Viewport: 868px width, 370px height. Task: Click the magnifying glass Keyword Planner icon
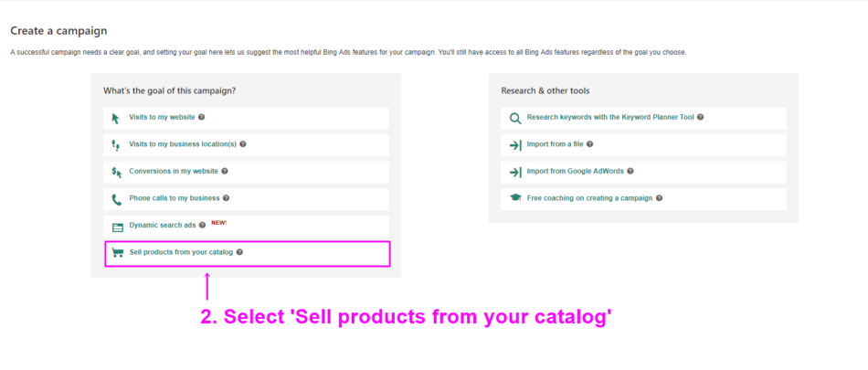[515, 118]
